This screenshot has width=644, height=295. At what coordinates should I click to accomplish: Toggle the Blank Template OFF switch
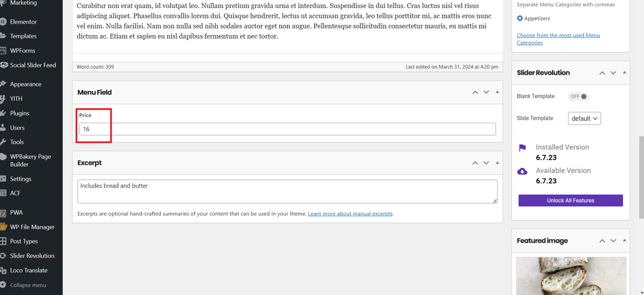click(x=578, y=96)
